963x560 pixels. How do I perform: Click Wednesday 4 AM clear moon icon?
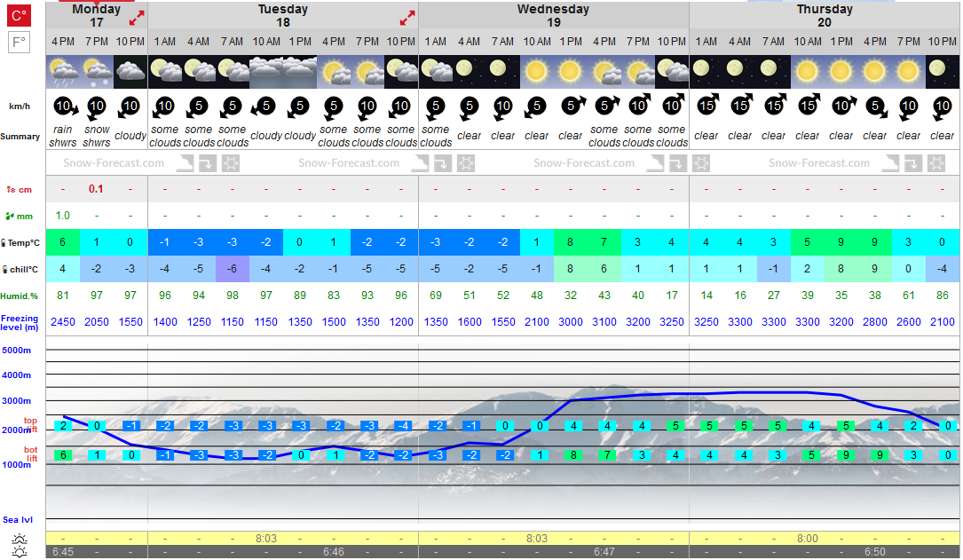coord(470,72)
